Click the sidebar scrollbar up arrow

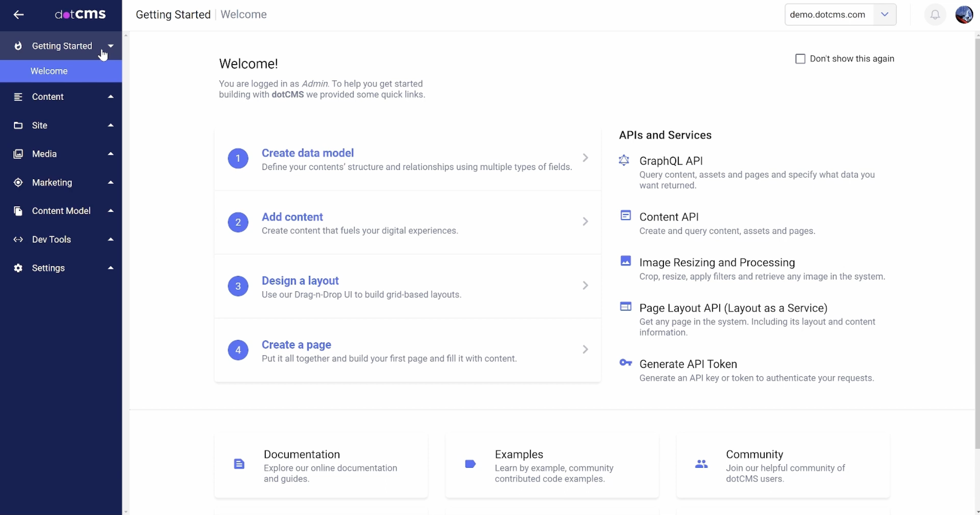(x=126, y=35)
